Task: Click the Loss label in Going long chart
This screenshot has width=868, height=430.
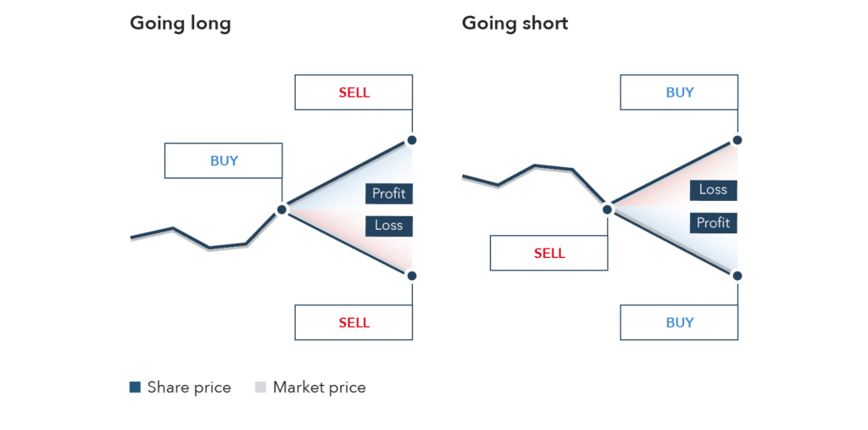Action: click(x=389, y=226)
